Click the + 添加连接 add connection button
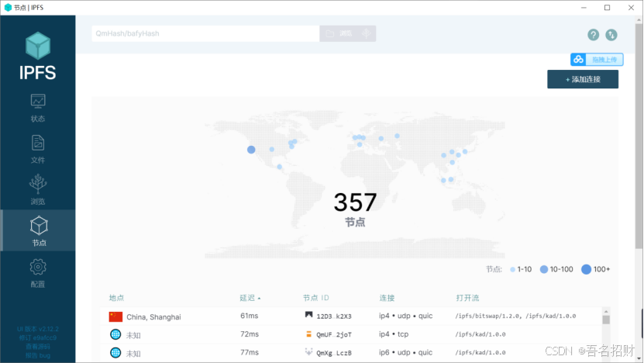 [583, 79]
